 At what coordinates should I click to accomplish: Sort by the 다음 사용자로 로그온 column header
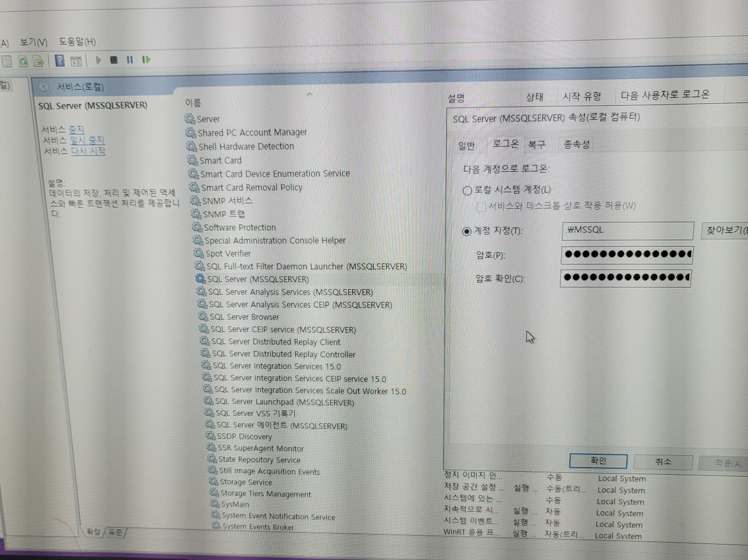click(x=665, y=95)
